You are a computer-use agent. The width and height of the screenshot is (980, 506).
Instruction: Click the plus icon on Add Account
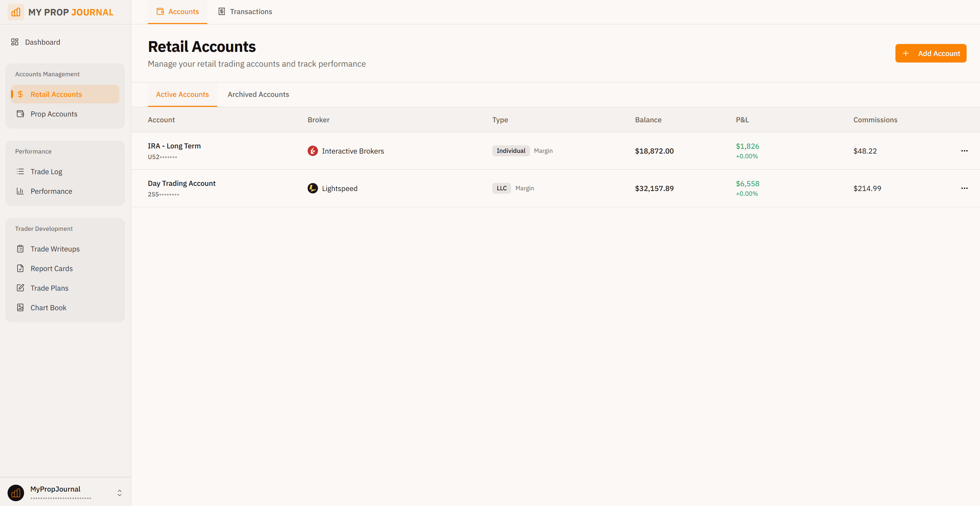point(906,54)
